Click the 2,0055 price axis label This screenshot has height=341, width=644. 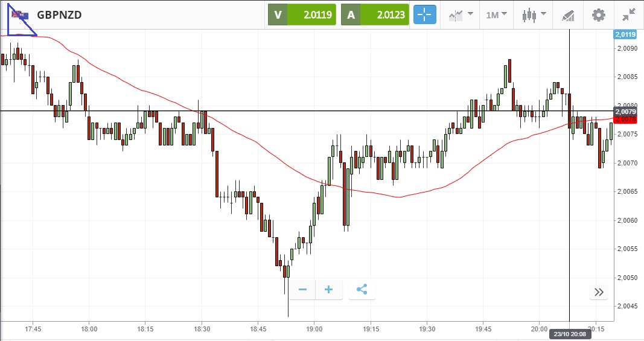pos(627,249)
